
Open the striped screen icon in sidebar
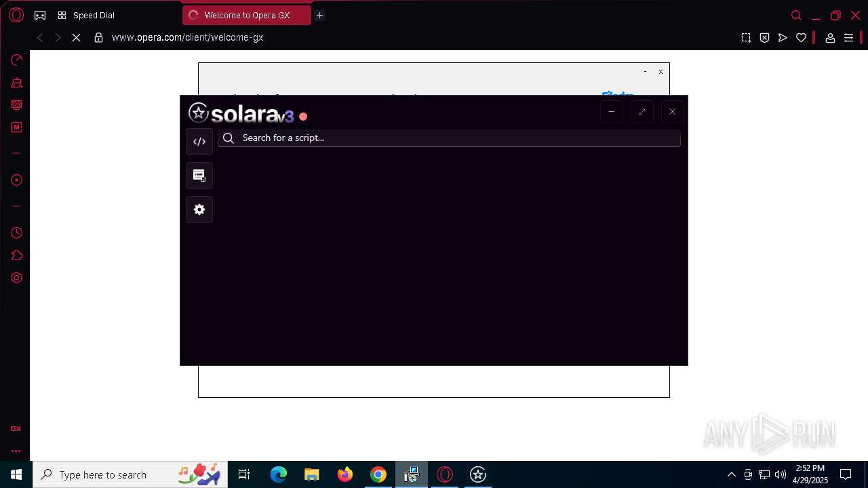(16, 105)
